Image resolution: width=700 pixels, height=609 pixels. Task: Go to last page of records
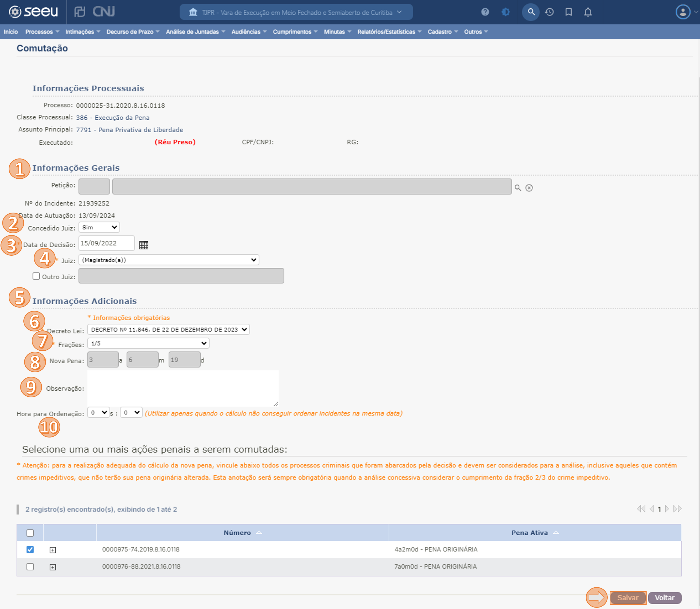[677, 509]
